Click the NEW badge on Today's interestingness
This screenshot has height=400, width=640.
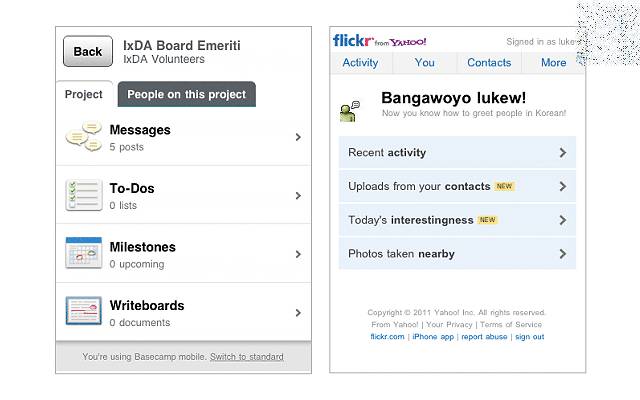click(x=487, y=220)
